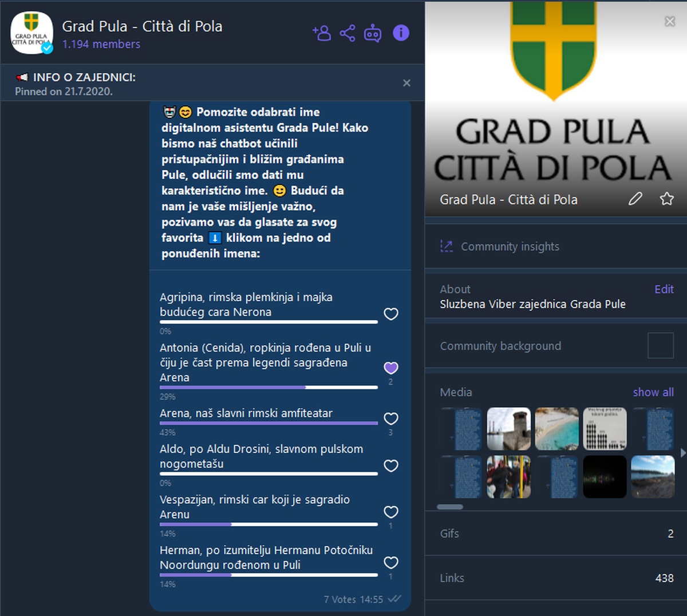Click the pinned message megaphone title
This screenshot has height=616, width=687.
pyautogui.click(x=76, y=77)
